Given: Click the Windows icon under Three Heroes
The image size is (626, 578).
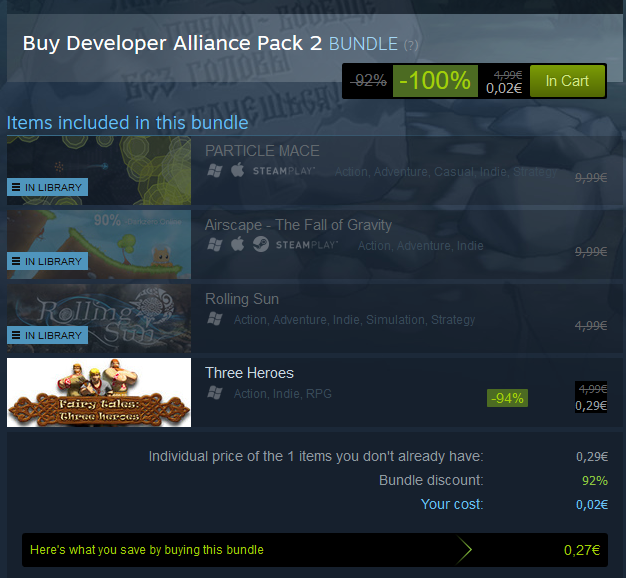Looking at the screenshot, I should click(215, 393).
